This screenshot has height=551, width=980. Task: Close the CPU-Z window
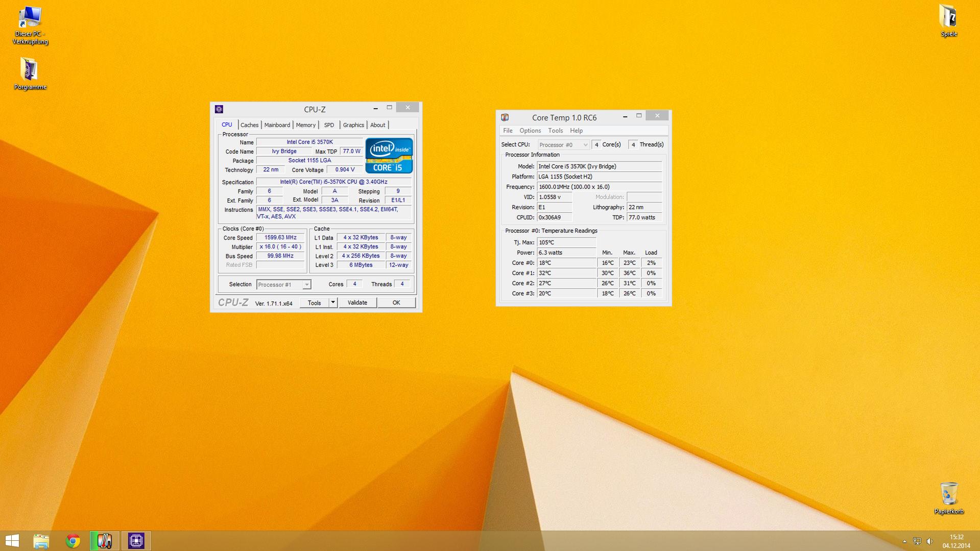tap(408, 108)
